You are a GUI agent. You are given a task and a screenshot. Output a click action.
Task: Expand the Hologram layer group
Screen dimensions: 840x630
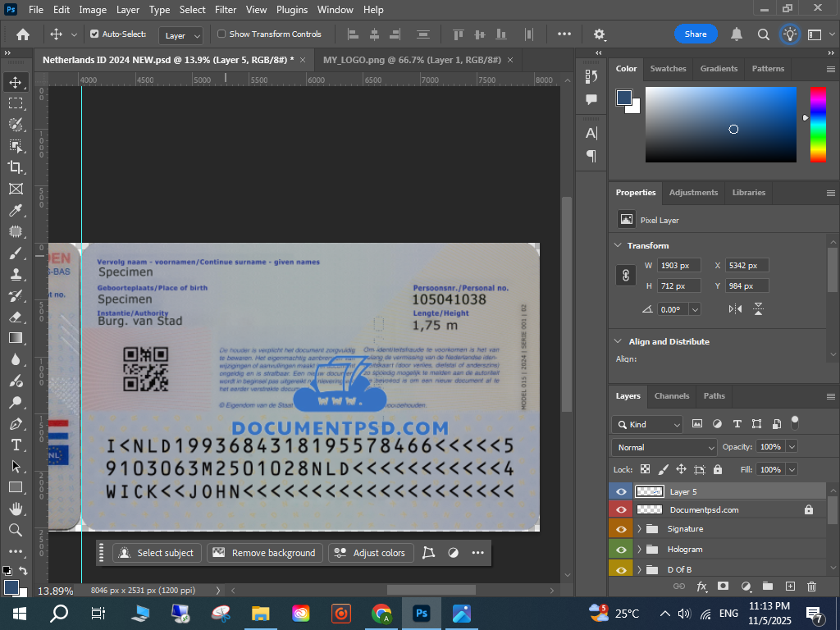click(639, 550)
